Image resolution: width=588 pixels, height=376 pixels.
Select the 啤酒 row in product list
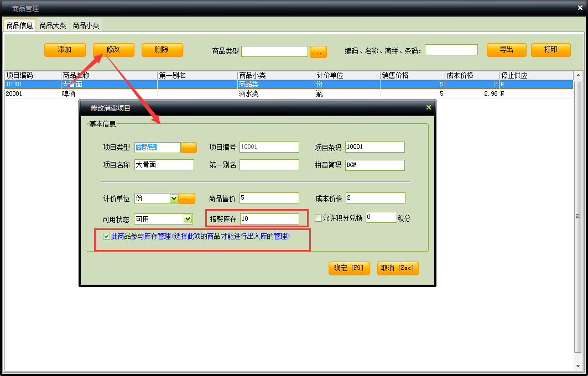click(69, 94)
